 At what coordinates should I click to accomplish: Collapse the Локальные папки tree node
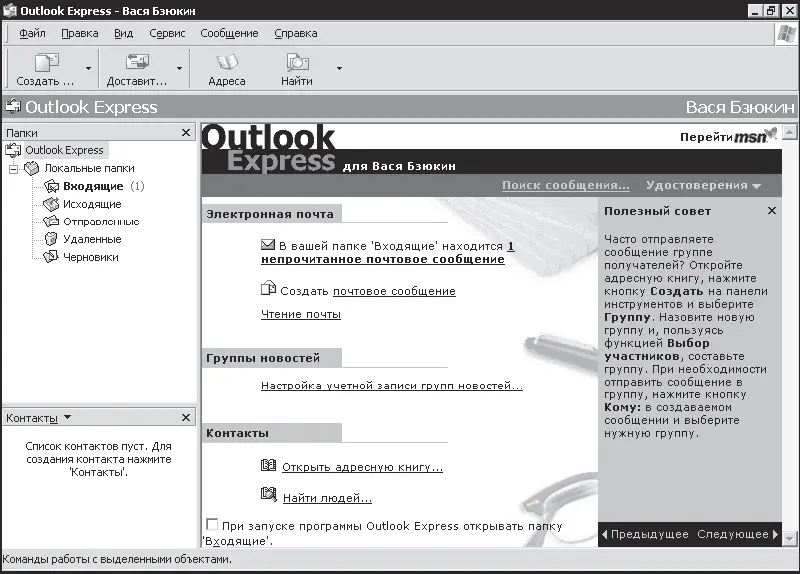click(14, 168)
